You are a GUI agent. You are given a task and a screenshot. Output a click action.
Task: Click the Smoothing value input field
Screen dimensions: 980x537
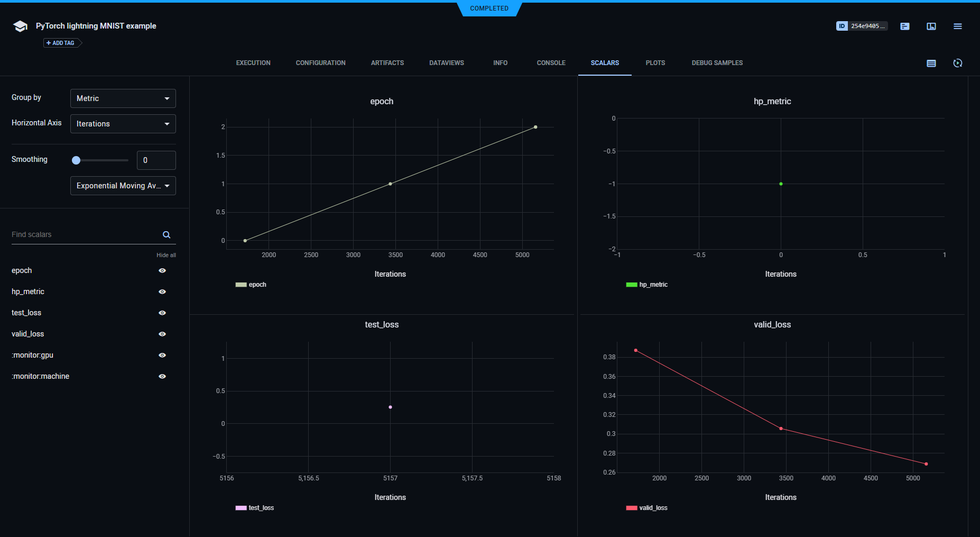pyautogui.click(x=156, y=160)
